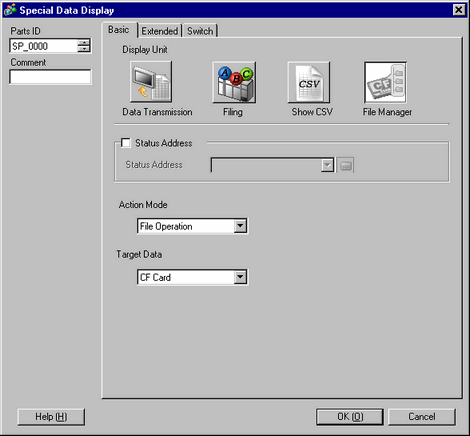Screen dimensions: 470x436
Task: Close the Special Data Display dialog
Action: click(x=459, y=10)
